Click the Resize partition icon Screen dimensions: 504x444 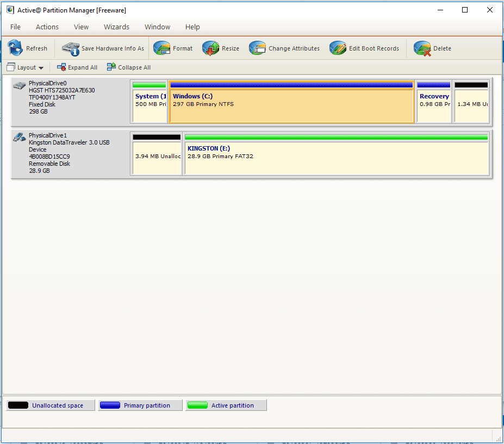211,48
